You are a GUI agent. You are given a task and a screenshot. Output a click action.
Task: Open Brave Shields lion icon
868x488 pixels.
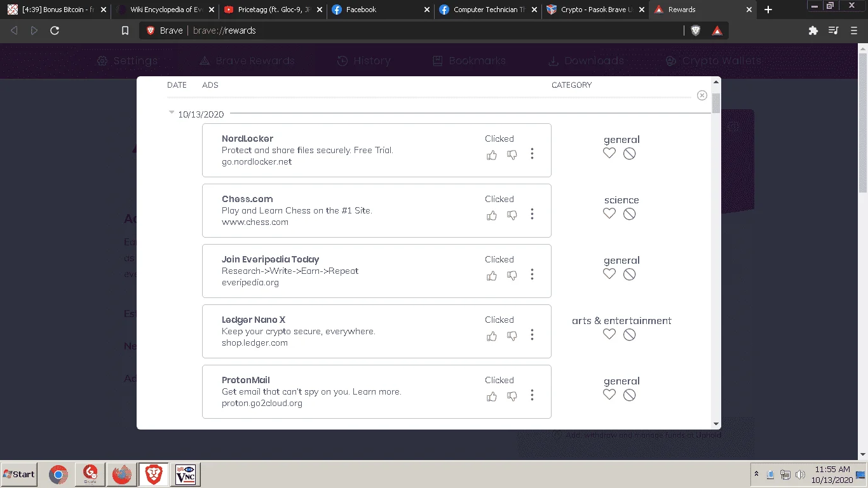click(x=696, y=30)
